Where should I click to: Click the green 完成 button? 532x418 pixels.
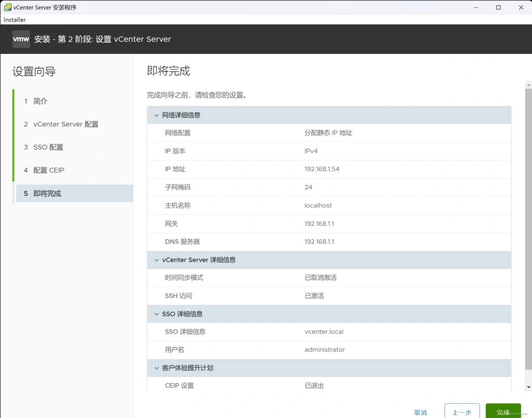pos(503,412)
